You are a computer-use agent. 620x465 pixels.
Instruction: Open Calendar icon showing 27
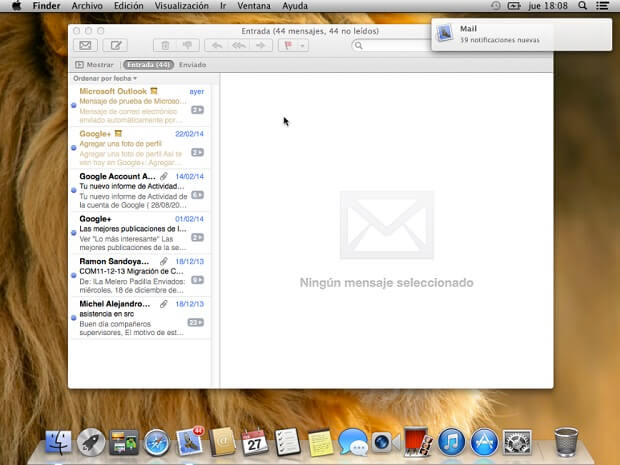tap(255, 442)
